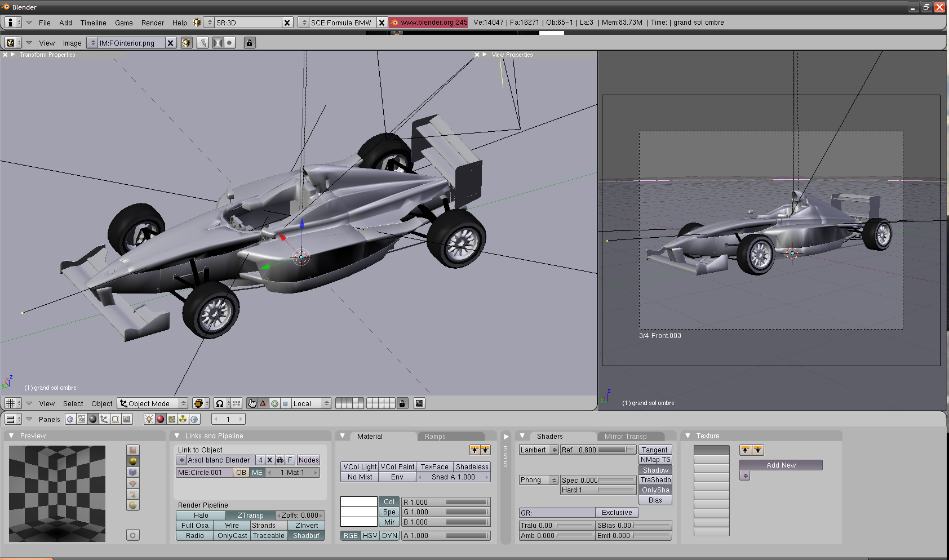Set preview type to monkey head
Image resolution: width=949 pixels, height=560 pixels.
coord(133,483)
